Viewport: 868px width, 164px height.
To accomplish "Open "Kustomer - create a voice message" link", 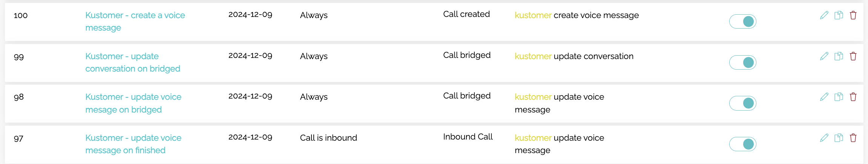I will [x=135, y=21].
